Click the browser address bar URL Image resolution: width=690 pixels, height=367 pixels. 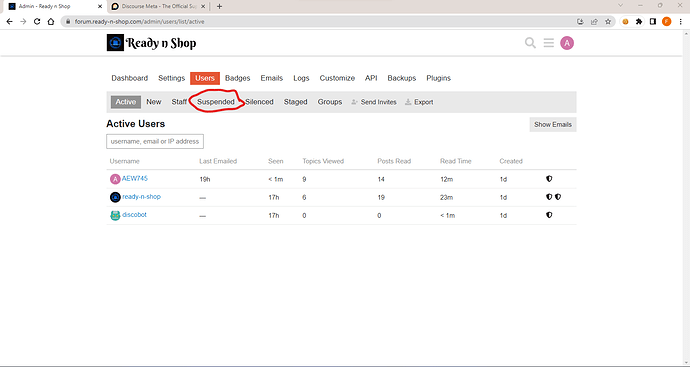coord(139,21)
